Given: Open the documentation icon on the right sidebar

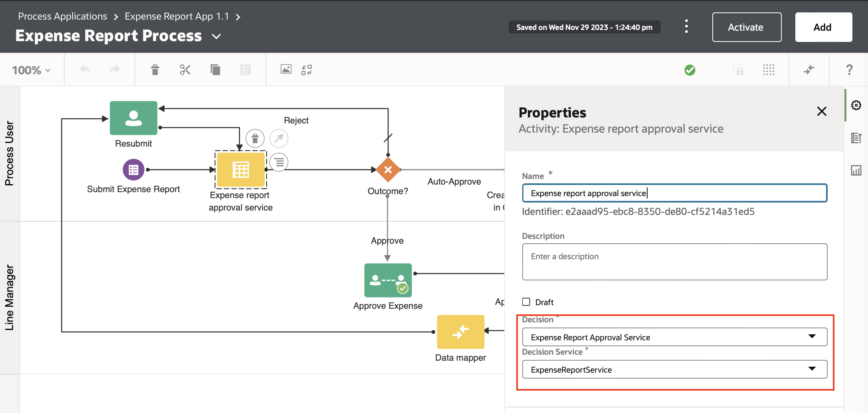Looking at the screenshot, I should (x=856, y=138).
